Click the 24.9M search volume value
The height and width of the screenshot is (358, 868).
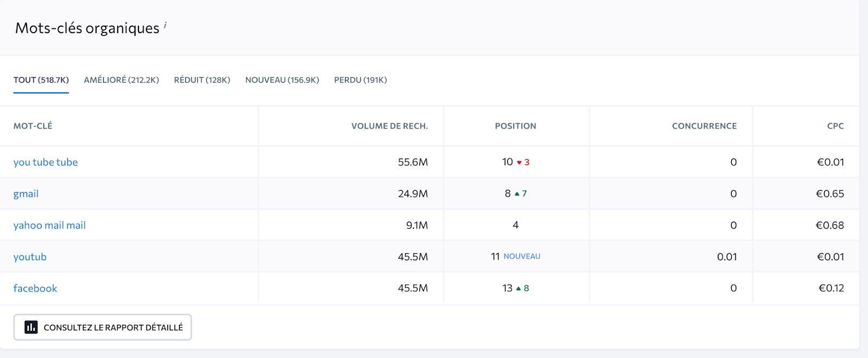tap(413, 193)
